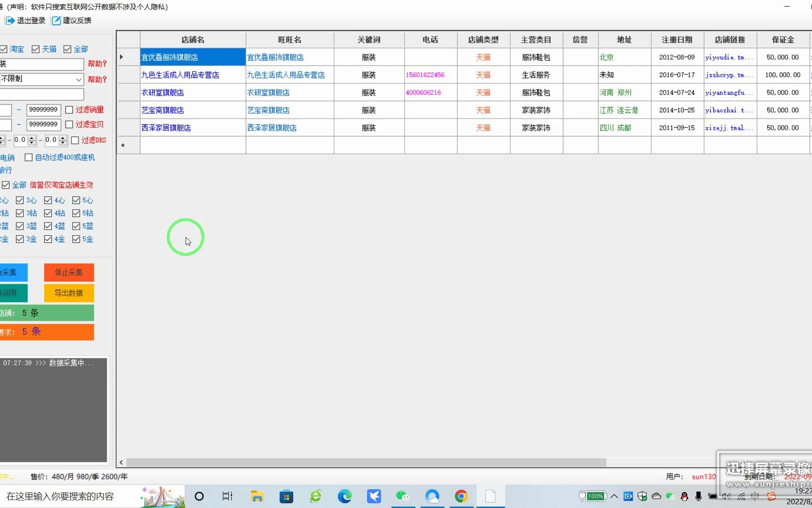Click the WeChat tray icon
Image resolution: width=812 pixels, height=508 pixels.
click(671, 496)
